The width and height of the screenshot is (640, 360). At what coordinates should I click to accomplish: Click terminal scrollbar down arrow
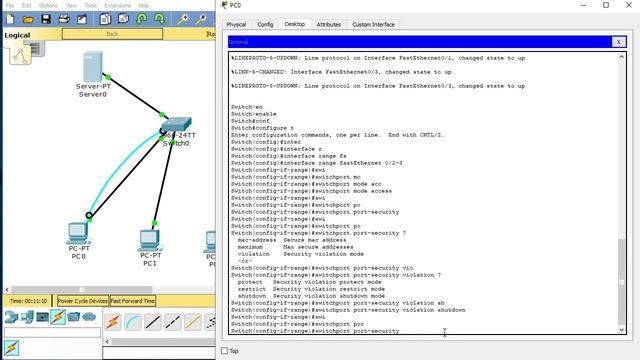(x=621, y=330)
